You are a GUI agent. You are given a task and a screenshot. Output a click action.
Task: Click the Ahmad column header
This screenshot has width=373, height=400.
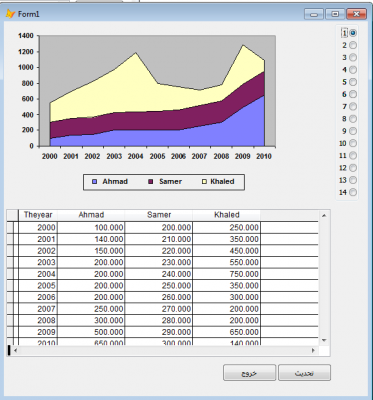[x=91, y=215]
